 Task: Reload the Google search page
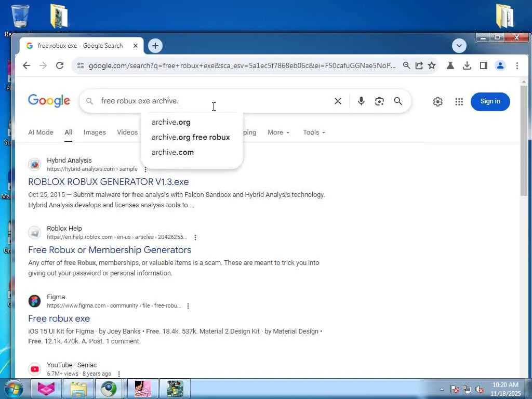point(60,65)
